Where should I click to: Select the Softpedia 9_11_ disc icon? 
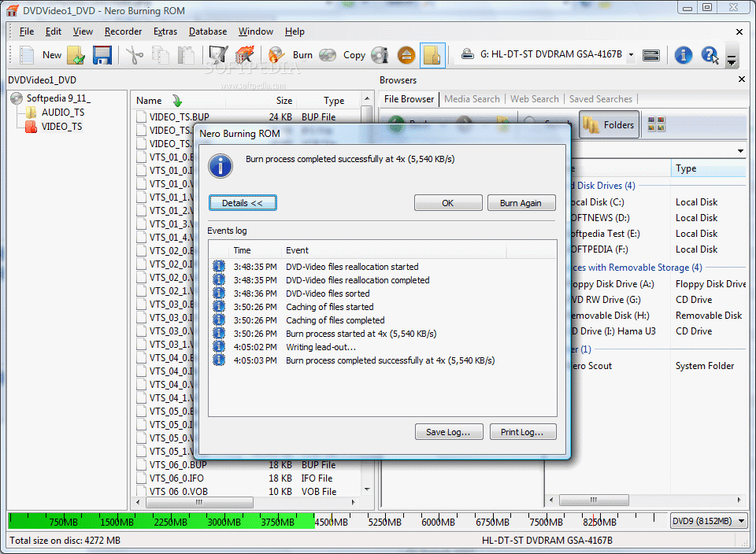tap(17, 98)
